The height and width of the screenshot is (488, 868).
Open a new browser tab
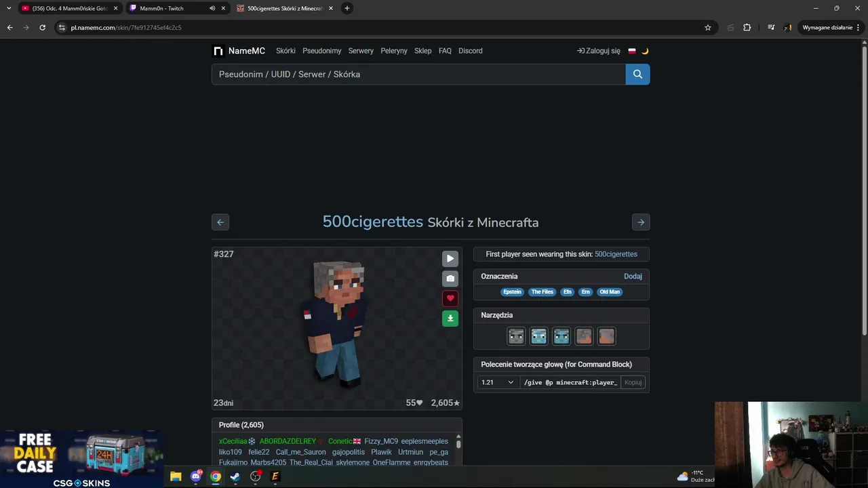click(x=347, y=8)
